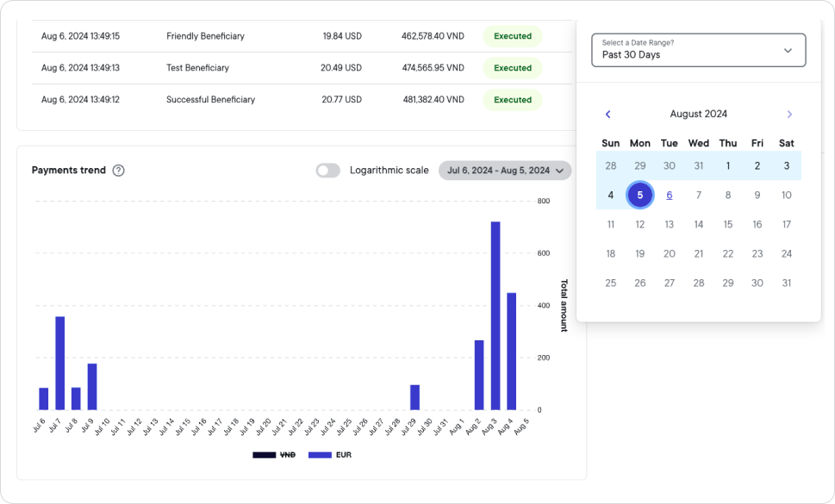Go to the previous month in the calendar

(x=608, y=114)
